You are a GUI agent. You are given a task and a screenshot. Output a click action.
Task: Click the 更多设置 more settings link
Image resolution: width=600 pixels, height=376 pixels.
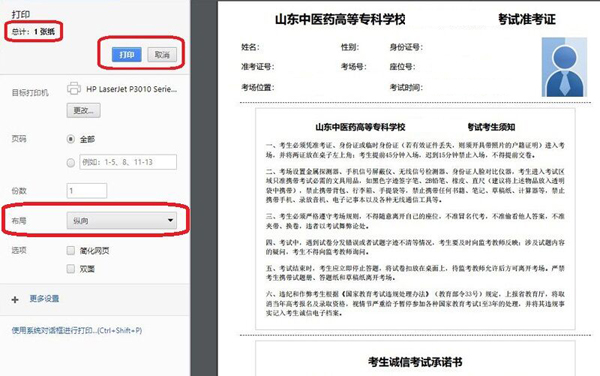point(44,299)
